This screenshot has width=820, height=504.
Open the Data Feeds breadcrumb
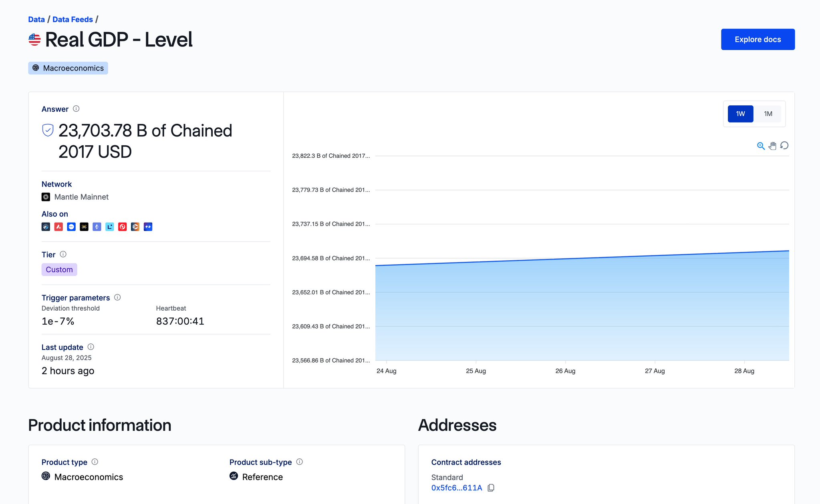(73, 19)
